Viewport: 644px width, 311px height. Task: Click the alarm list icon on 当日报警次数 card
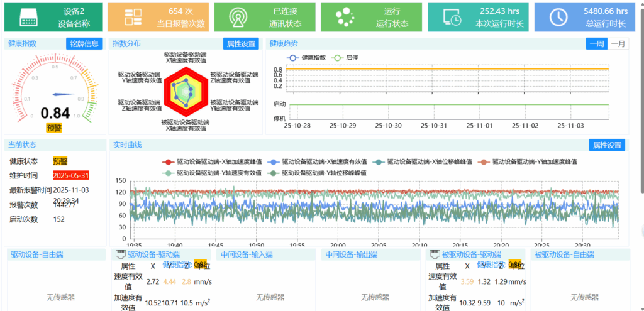coord(133,17)
